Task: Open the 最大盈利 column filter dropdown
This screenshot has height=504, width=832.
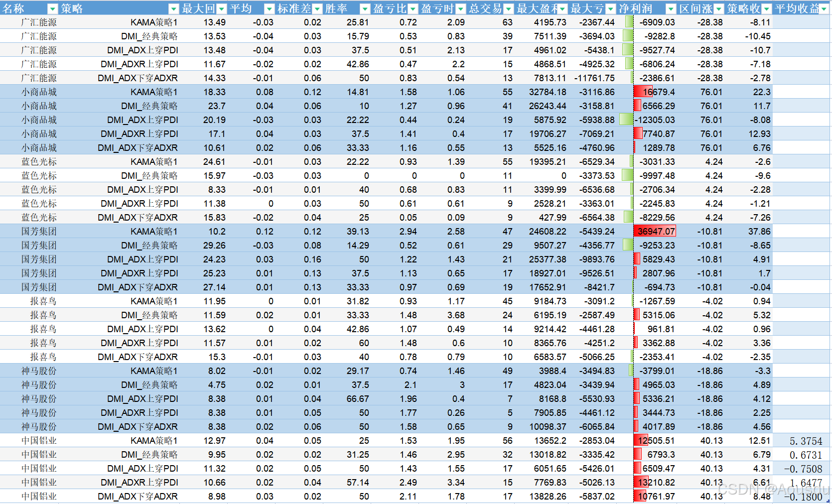Action: (x=562, y=9)
